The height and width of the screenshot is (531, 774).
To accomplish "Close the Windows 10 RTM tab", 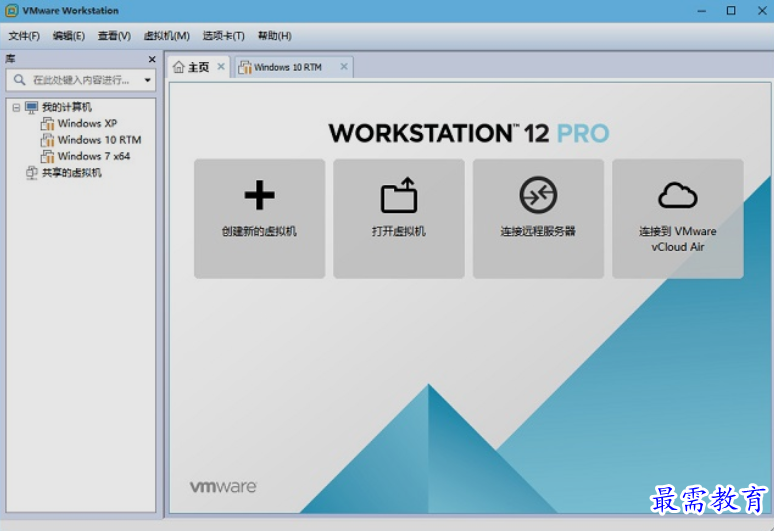I will point(344,66).
